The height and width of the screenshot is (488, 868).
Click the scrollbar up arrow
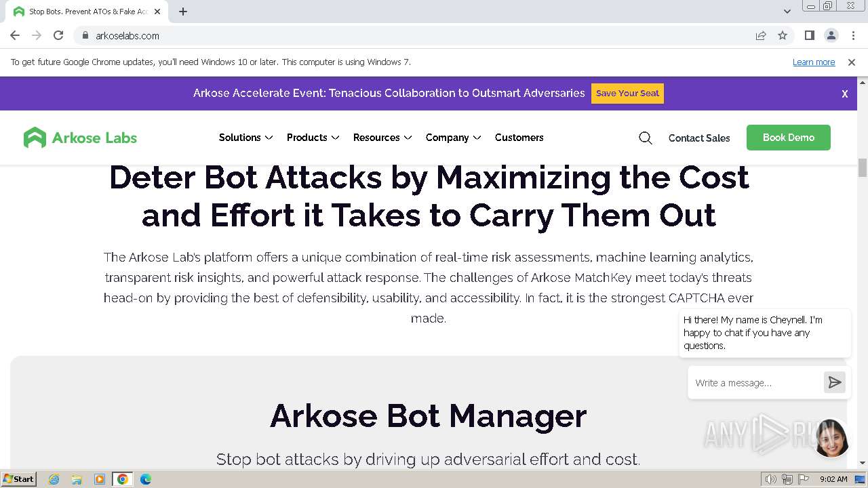[x=863, y=81]
